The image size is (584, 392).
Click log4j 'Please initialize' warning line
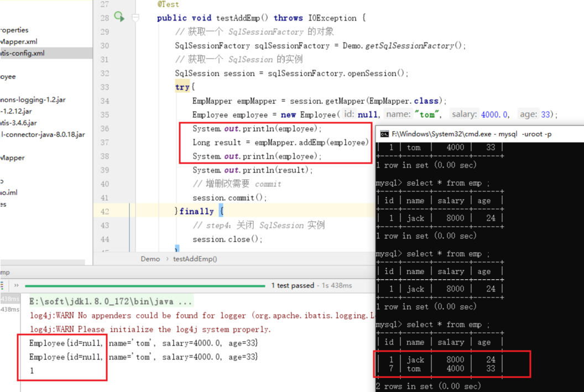pos(150,330)
